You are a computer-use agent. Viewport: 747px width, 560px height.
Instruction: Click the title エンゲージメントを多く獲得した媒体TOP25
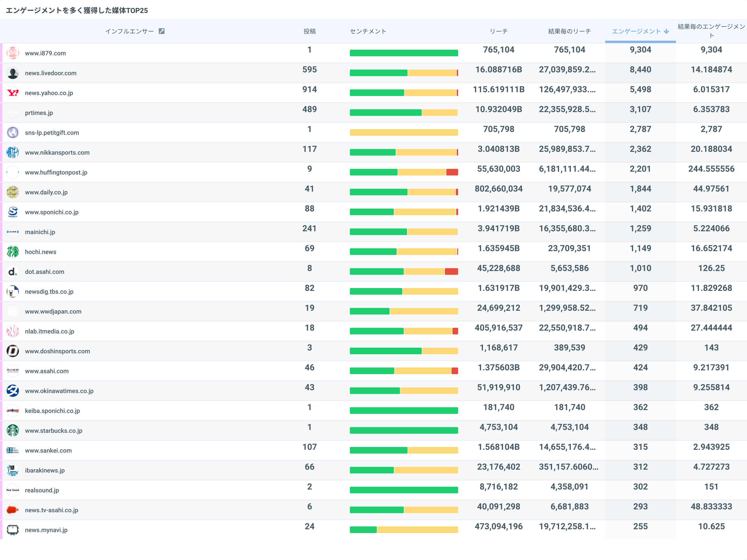point(77,10)
